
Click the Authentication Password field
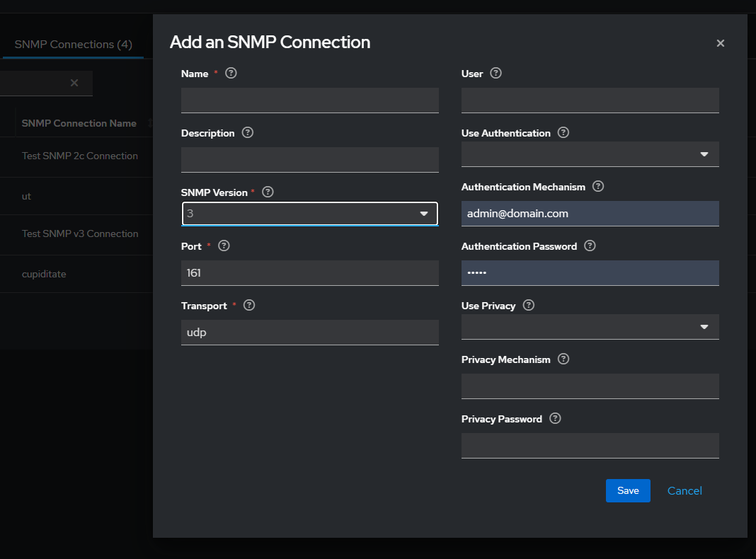coord(590,272)
